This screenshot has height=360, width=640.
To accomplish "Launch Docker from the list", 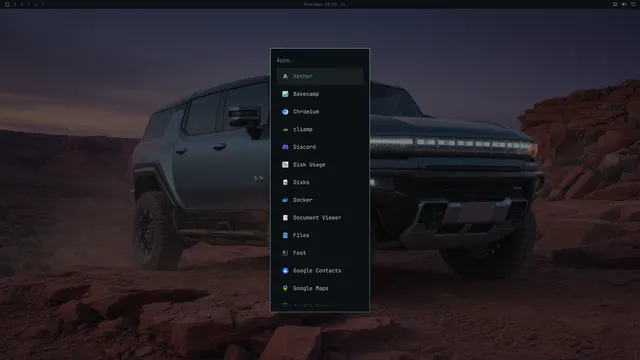I will tap(302, 200).
